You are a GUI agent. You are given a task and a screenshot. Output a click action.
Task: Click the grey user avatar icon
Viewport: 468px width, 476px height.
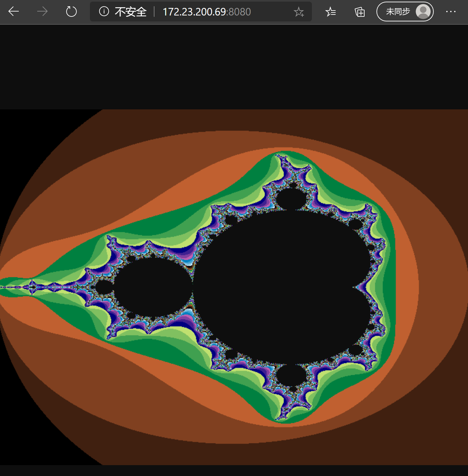(x=423, y=12)
